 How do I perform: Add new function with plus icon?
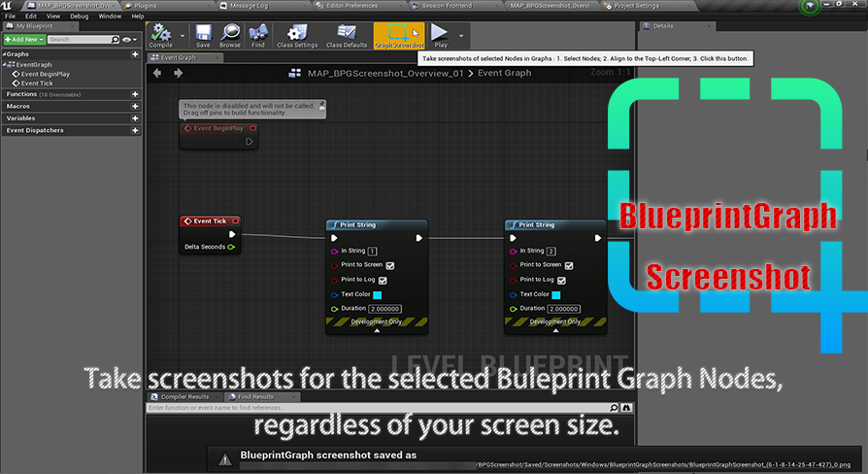pos(135,94)
